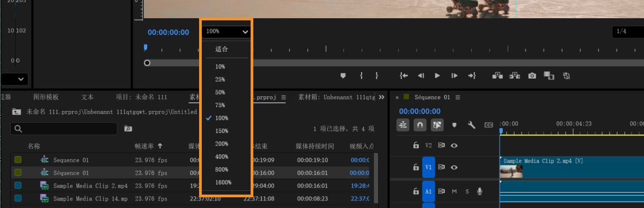Go up one folder in bin path

click(17, 112)
